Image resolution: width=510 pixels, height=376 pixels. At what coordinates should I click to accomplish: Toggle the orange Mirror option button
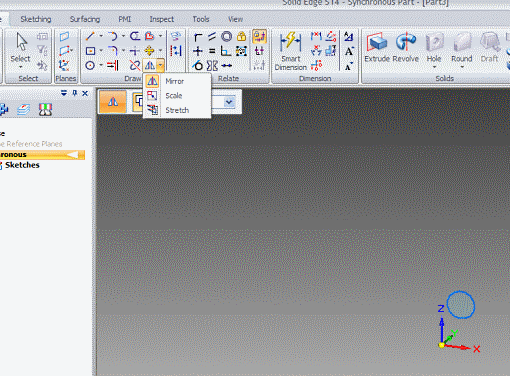click(113, 102)
